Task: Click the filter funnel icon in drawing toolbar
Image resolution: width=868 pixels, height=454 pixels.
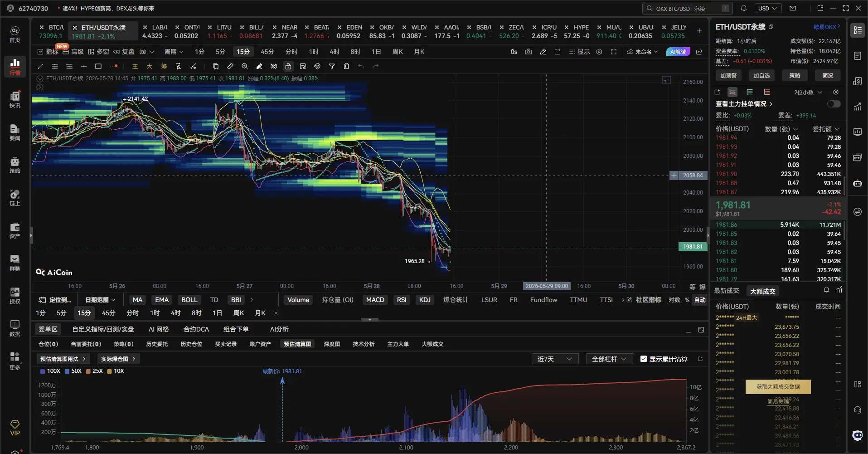Action: 332,66
